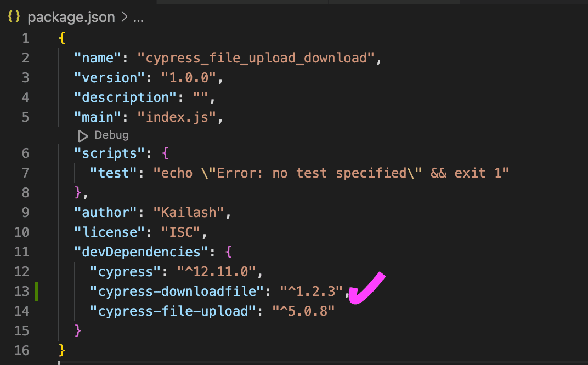
Task: Click the pink checkmark annotation
Action: [x=366, y=288]
